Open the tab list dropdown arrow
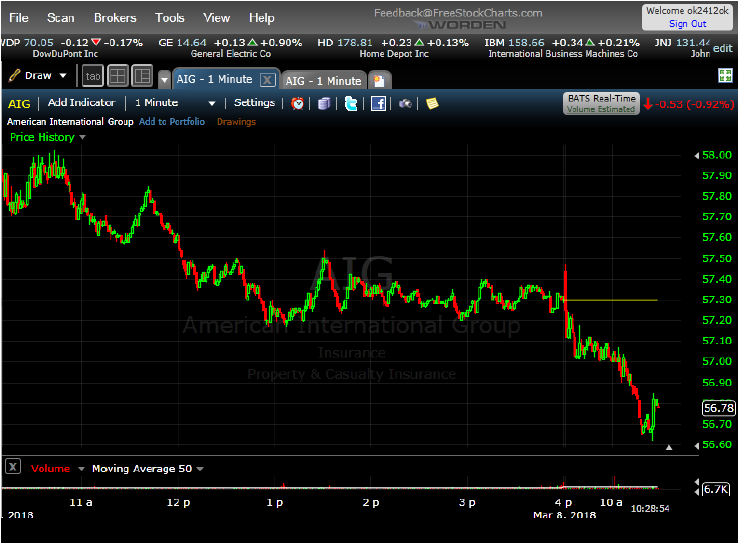The image size is (738, 544). point(164,80)
